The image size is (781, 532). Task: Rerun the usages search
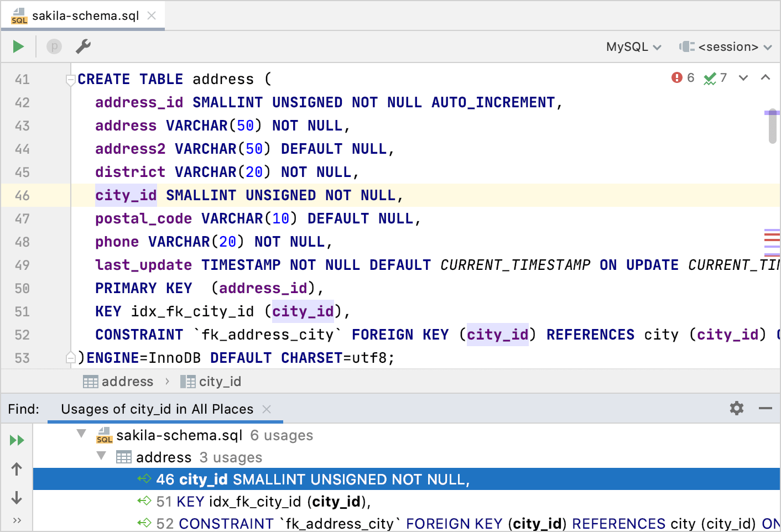coord(17,440)
